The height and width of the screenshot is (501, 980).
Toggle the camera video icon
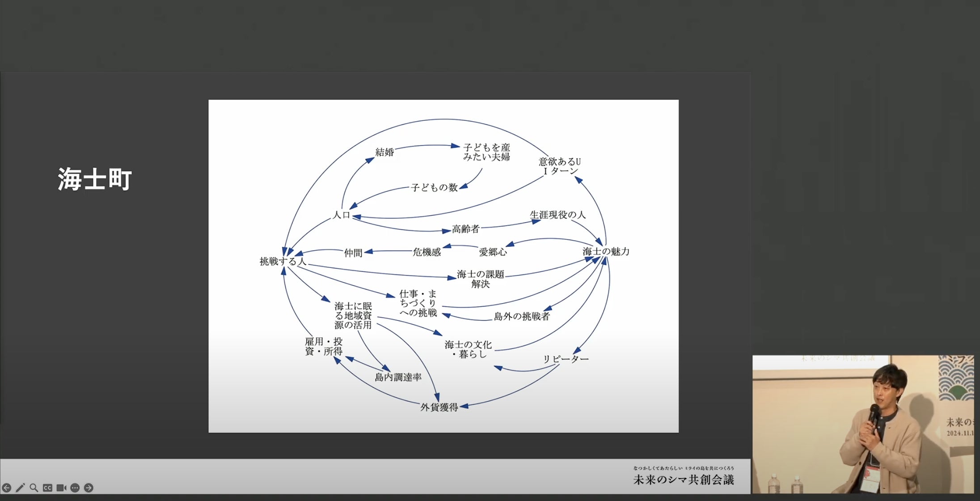click(x=61, y=488)
